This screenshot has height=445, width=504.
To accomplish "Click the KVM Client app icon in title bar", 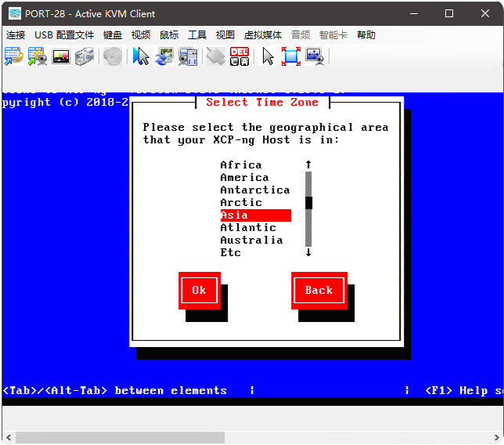I will [x=15, y=13].
